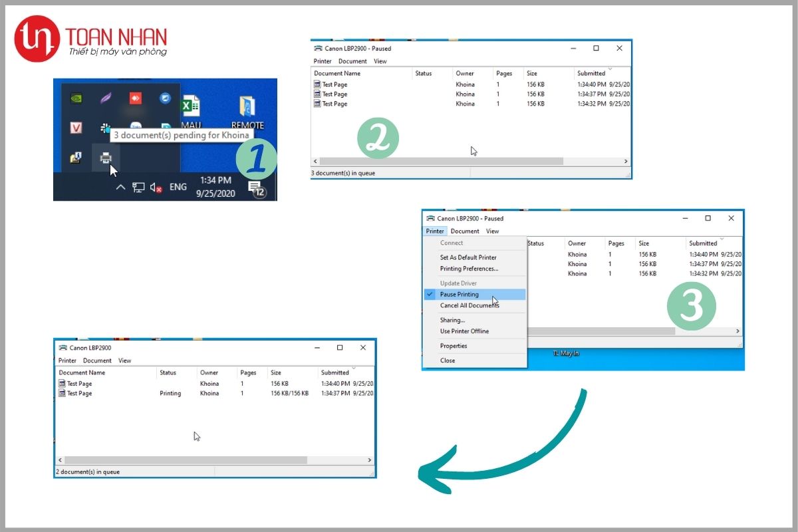798x532 pixels.
Task: Click the Canon printer title icon in 3-document queue window
Action: tap(318, 49)
